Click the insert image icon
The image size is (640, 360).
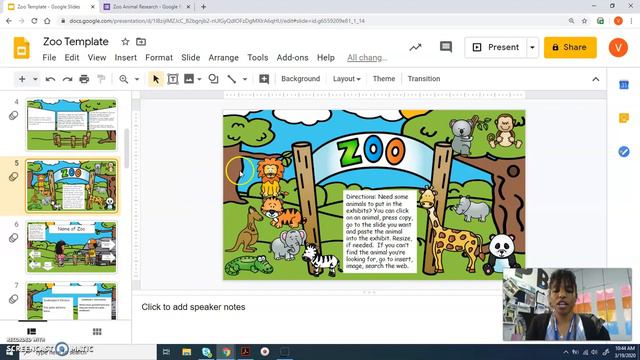[x=189, y=79]
